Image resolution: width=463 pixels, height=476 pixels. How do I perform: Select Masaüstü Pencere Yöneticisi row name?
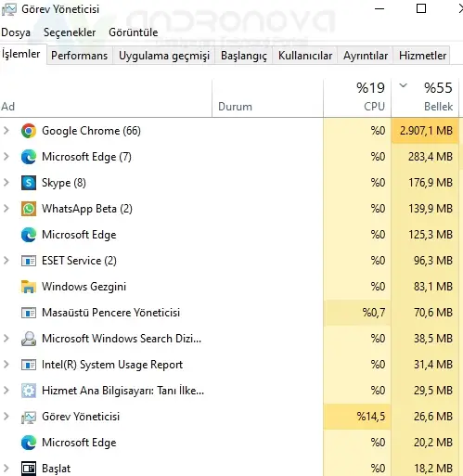(110, 313)
